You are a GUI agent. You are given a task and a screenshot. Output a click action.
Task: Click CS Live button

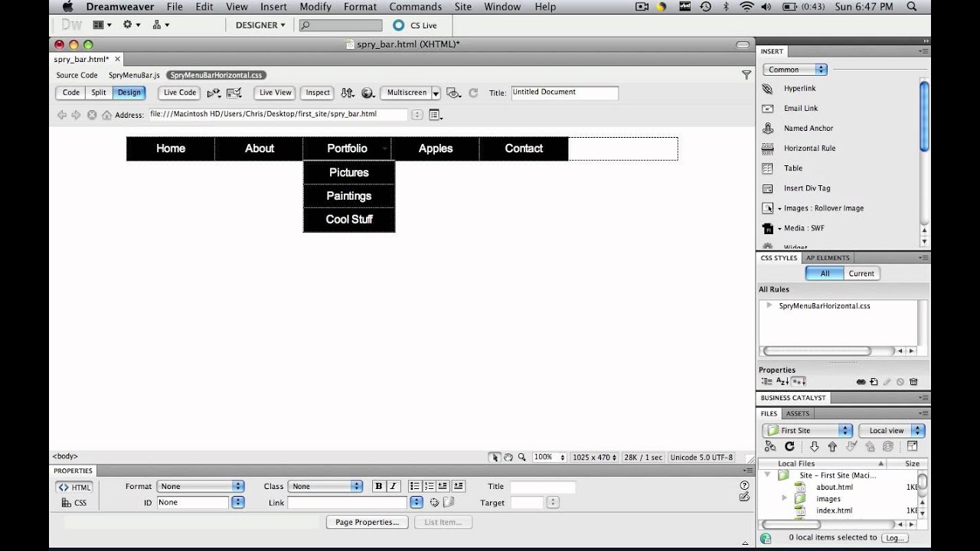(x=416, y=25)
